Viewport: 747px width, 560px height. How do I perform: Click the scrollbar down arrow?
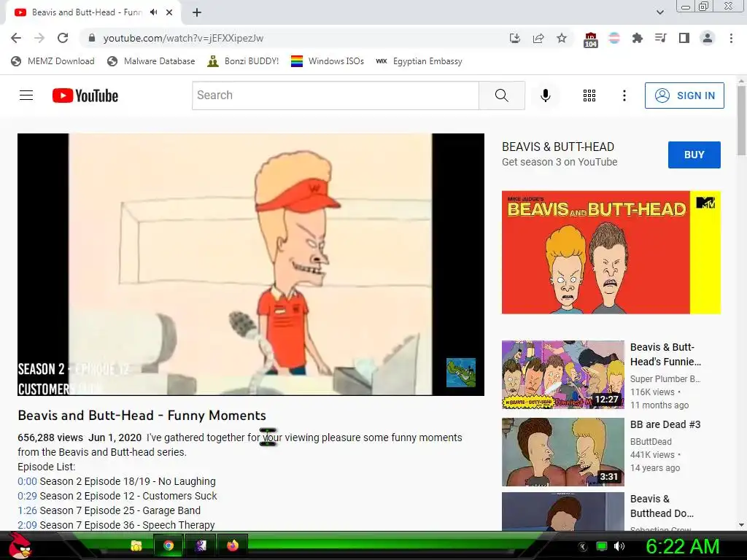point(741,525)
